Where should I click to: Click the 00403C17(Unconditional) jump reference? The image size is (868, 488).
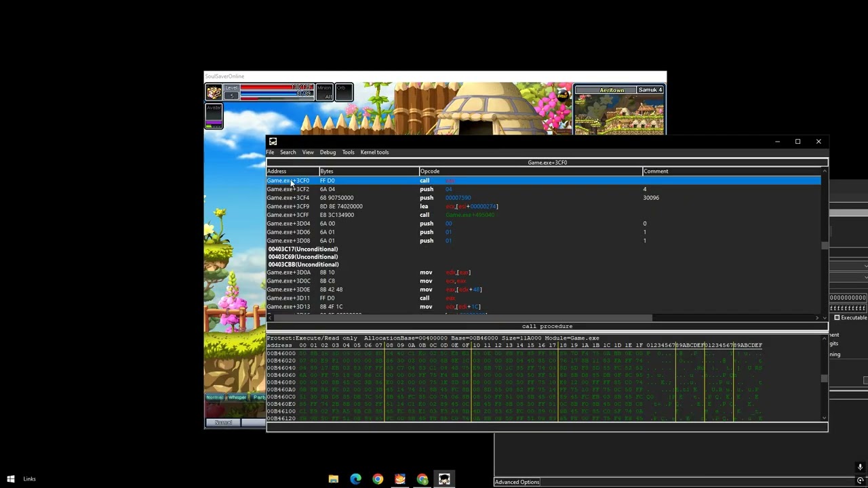303,249
